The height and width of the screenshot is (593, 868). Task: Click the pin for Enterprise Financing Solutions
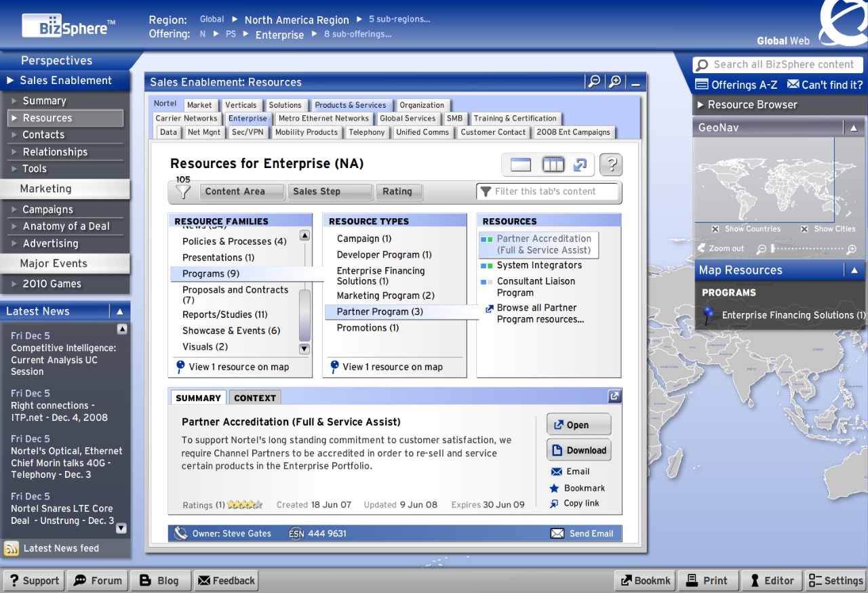click(709, 314)
